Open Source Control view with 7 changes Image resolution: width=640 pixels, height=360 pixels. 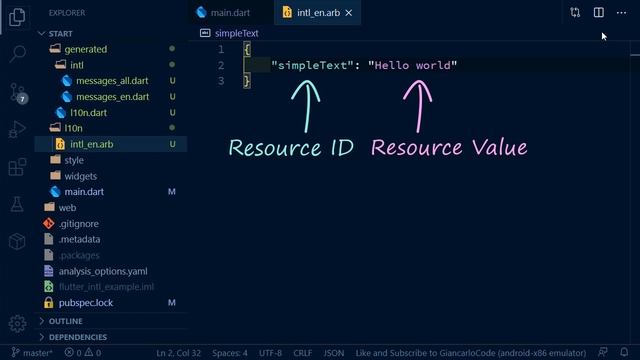18,93
